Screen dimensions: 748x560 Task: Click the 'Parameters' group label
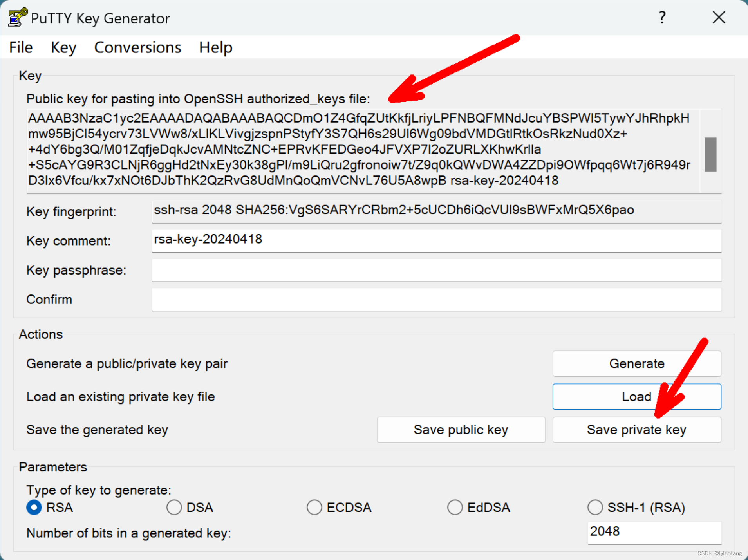(53, 467)
